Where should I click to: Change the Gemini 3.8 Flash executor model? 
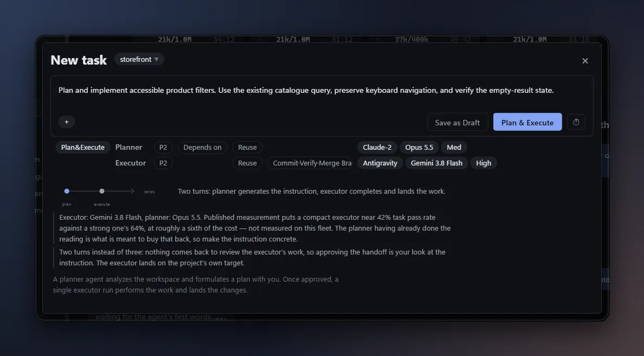click(x=436, y=163)
